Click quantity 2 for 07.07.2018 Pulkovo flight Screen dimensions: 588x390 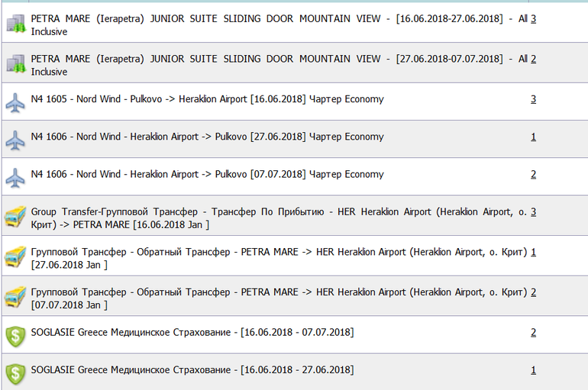coord(533,174)
